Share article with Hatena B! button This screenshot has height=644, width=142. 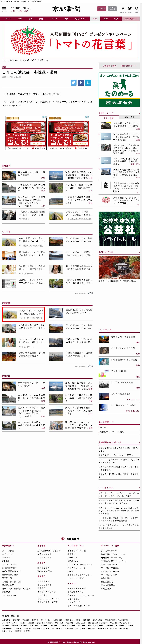(x=88, y=82)
